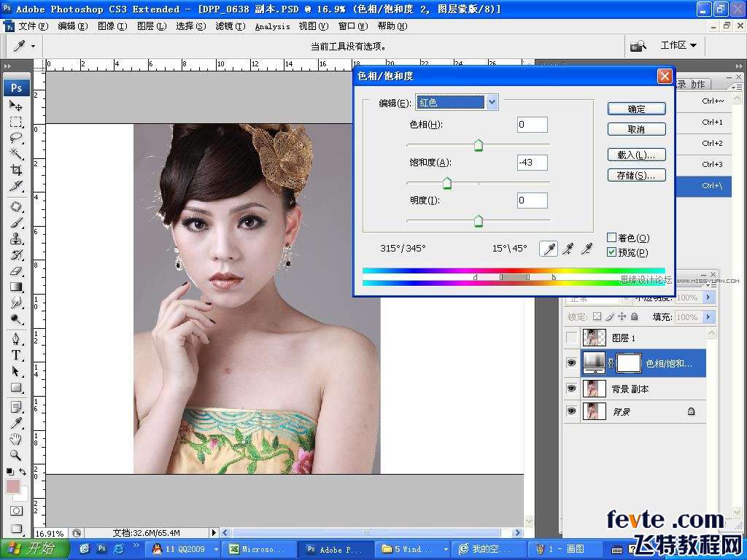Viewport: 747px width, 560px height.
Task: Open the 窗口 menu
Action: point(353,26)
